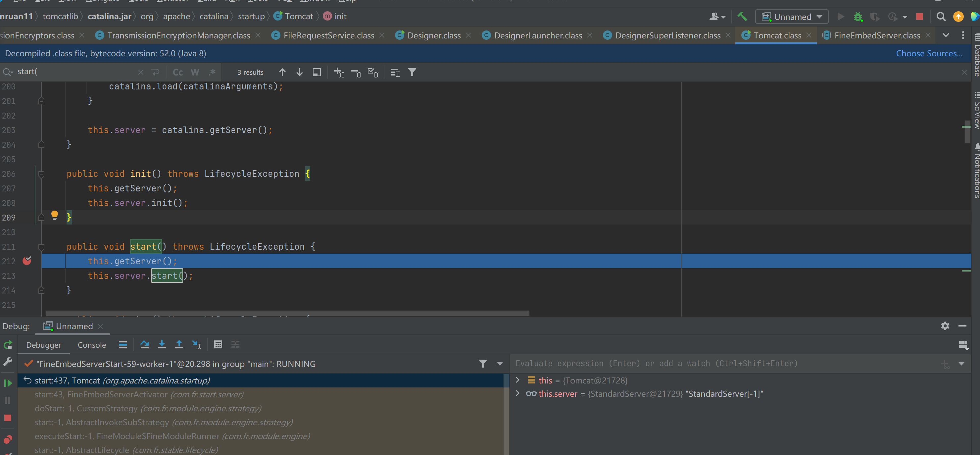Click the editor horizontal scrollbar
This screenshot has width=980, height=455.
click(288, 314)
